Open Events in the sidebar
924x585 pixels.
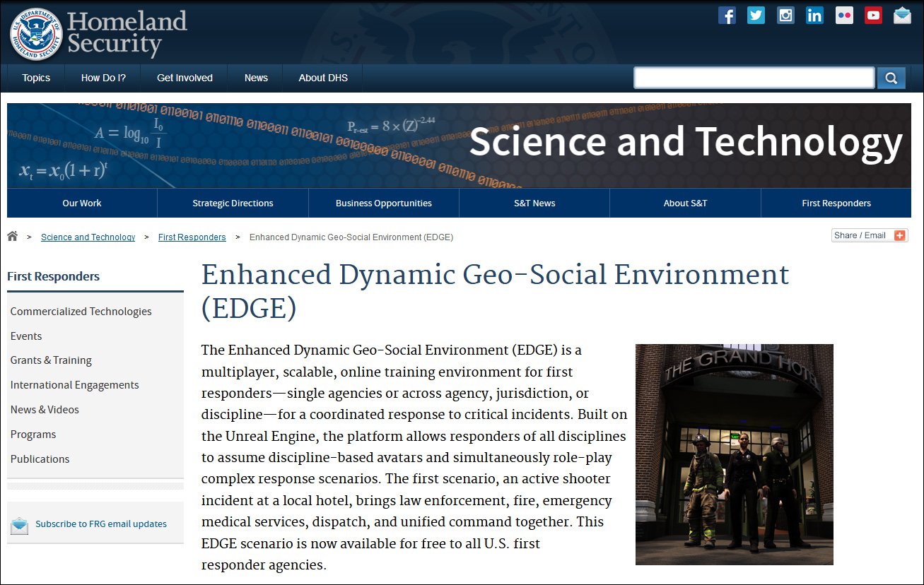(26, 336)
